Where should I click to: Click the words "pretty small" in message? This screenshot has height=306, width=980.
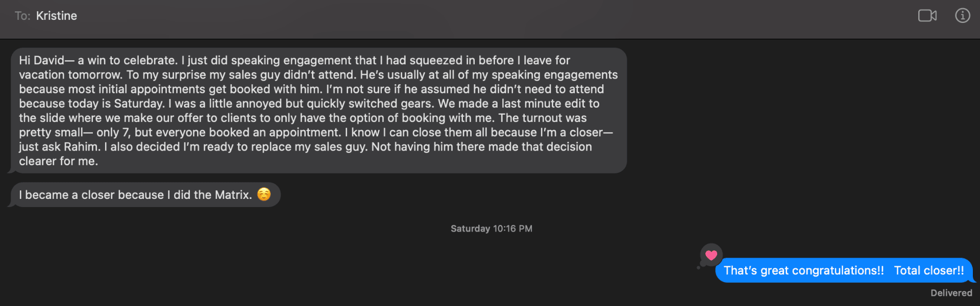[51, 133]
